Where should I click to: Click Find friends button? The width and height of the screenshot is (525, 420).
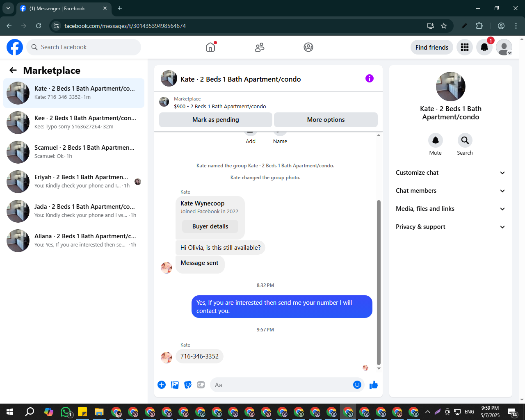click(x=432, y=47)
